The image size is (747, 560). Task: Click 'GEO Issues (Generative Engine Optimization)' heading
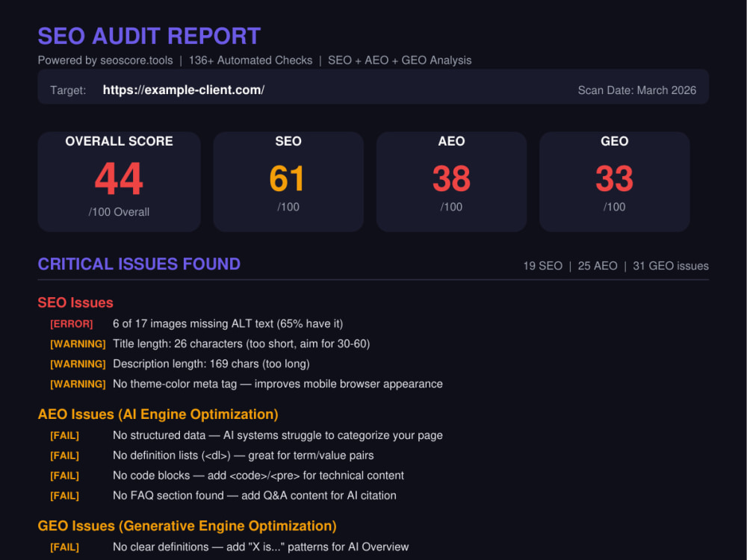(x=187, y=526)
